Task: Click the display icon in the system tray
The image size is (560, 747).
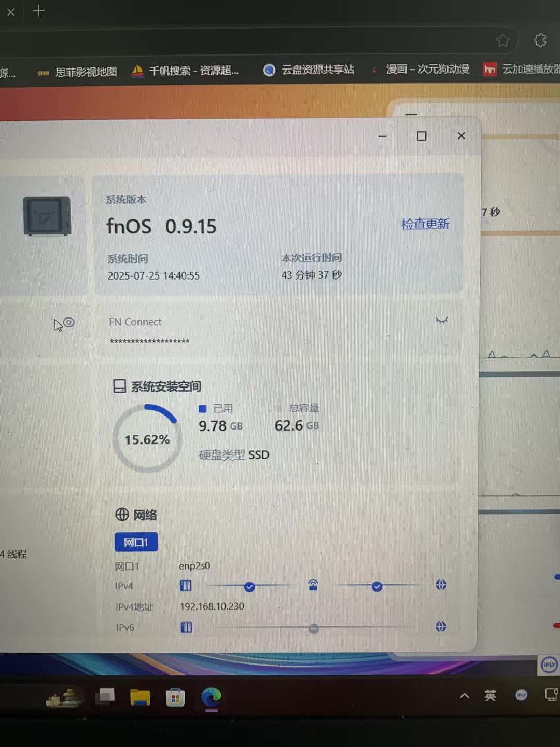Action: [551, 695]
